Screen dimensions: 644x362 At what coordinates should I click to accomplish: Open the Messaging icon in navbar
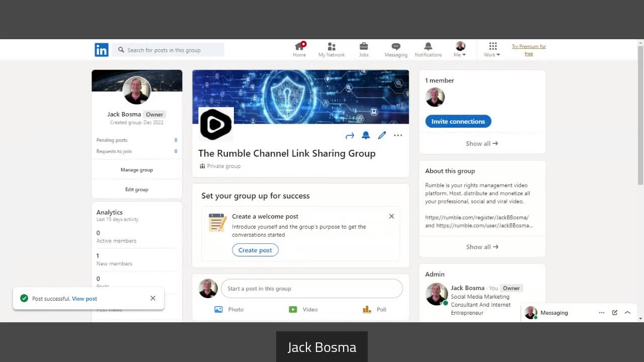(x=396, y=49)
